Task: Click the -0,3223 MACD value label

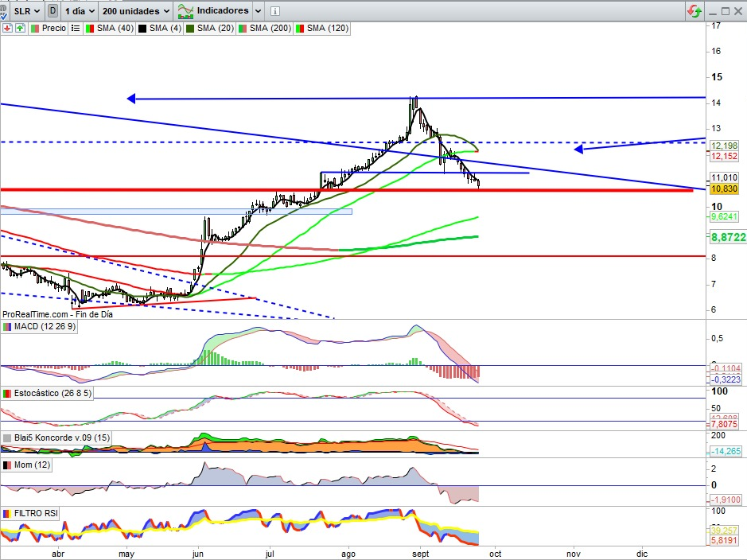Action: click(726, 379)
